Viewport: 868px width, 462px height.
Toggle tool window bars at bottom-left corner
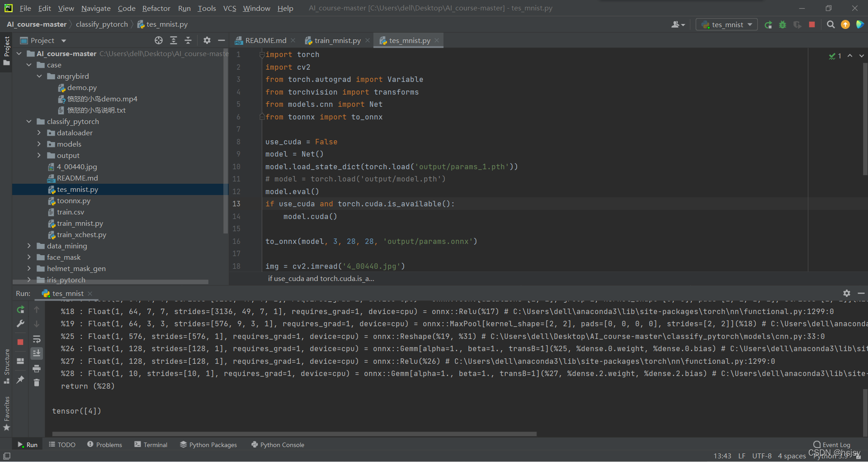pyautogui.click(x=7, y=456)
